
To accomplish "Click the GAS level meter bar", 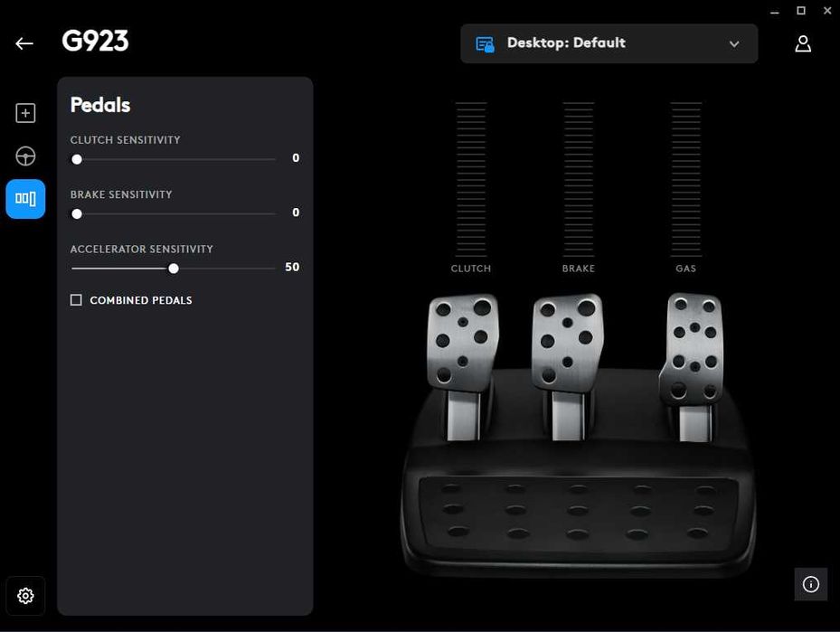I will [x=685, y=179].
